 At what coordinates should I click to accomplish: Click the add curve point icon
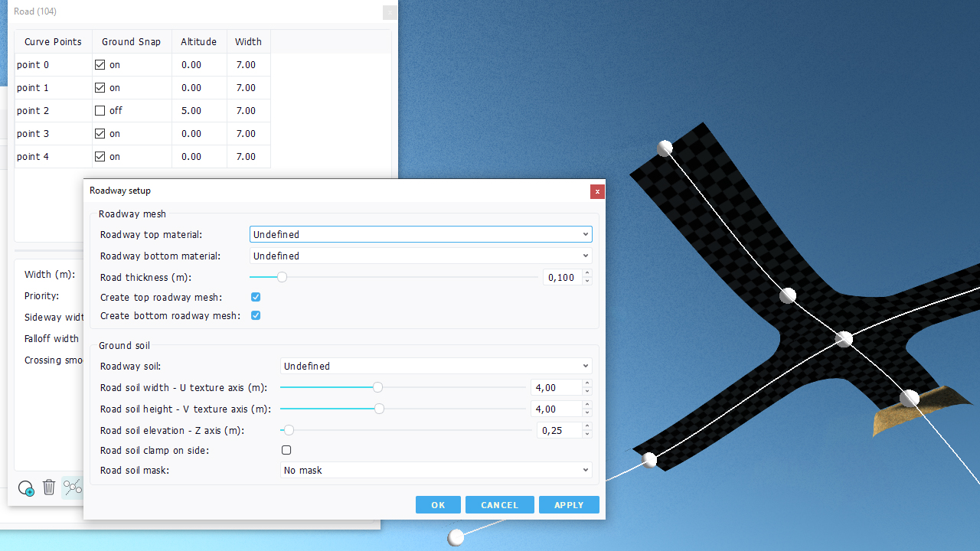[26, 488]
